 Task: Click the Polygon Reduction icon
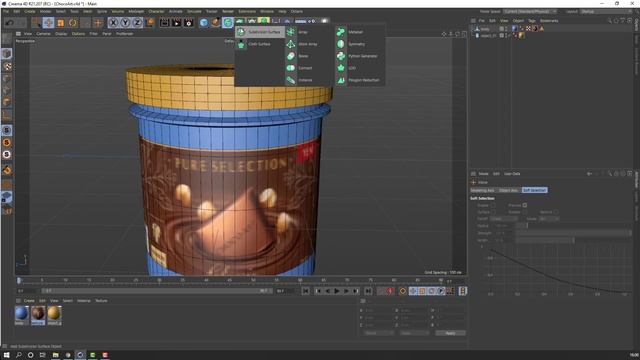click(341, 80)
